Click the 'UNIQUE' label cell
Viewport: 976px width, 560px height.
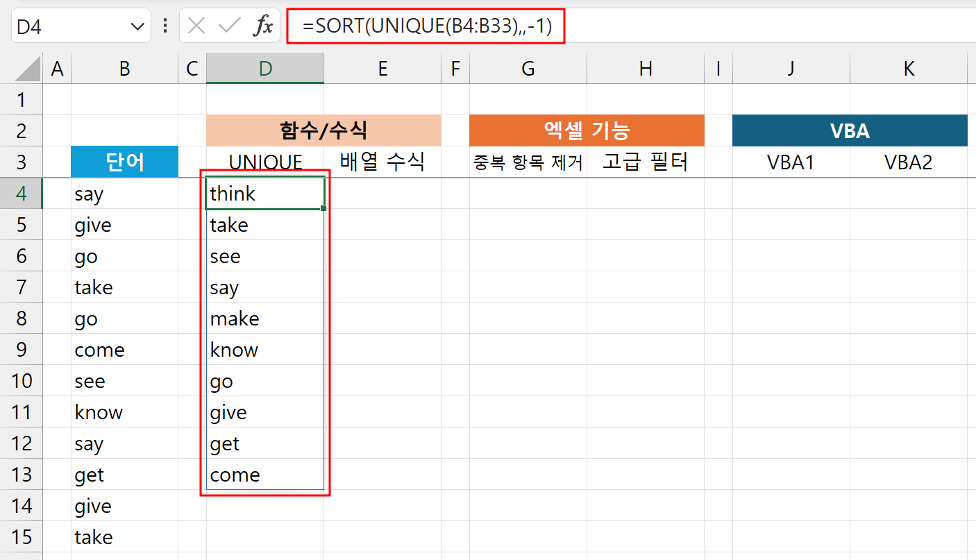(x=264, y=162)
